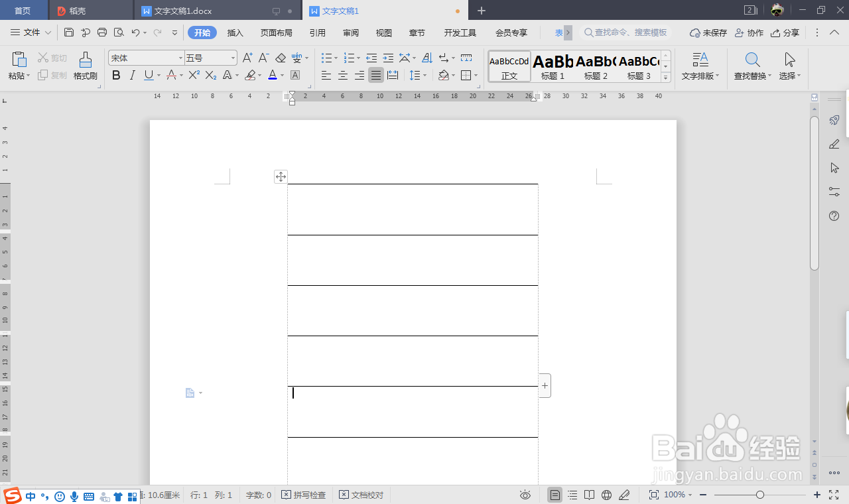Click 文档校对 in status bar
This screenshot has width=849, height=504.
[361, 495]
